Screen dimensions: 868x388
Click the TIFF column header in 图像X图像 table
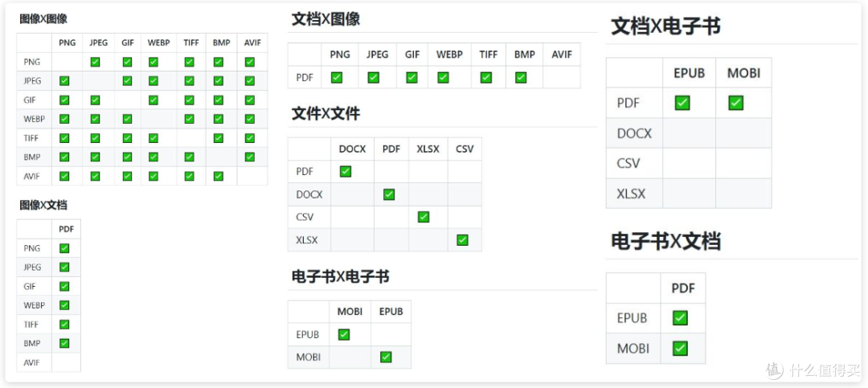[191, 43]
